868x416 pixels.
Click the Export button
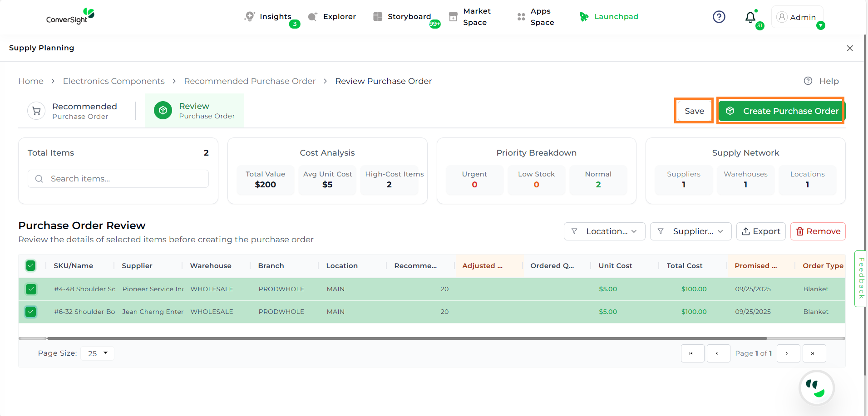click(x=761, y=231)
